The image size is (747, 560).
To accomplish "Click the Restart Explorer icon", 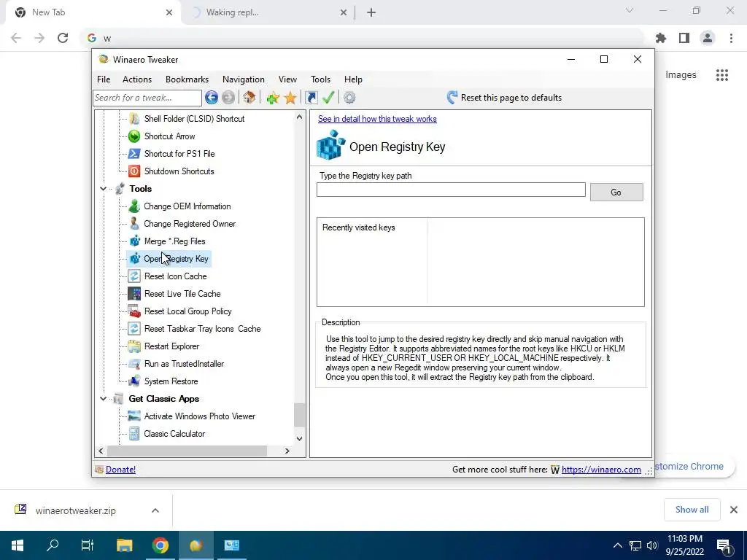I will (x=134, y=346).
